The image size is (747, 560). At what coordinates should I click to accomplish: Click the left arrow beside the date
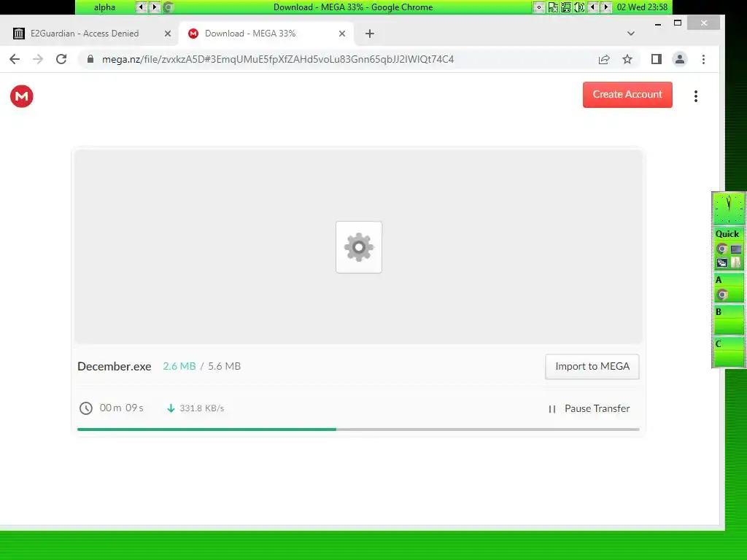[592, 7]
